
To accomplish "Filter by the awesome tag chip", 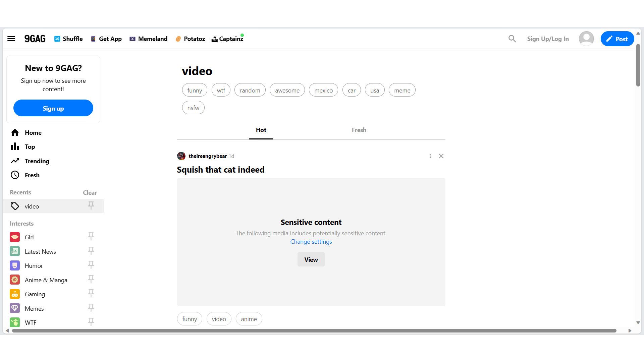I will pyautogui.click(x=287, y=90).
